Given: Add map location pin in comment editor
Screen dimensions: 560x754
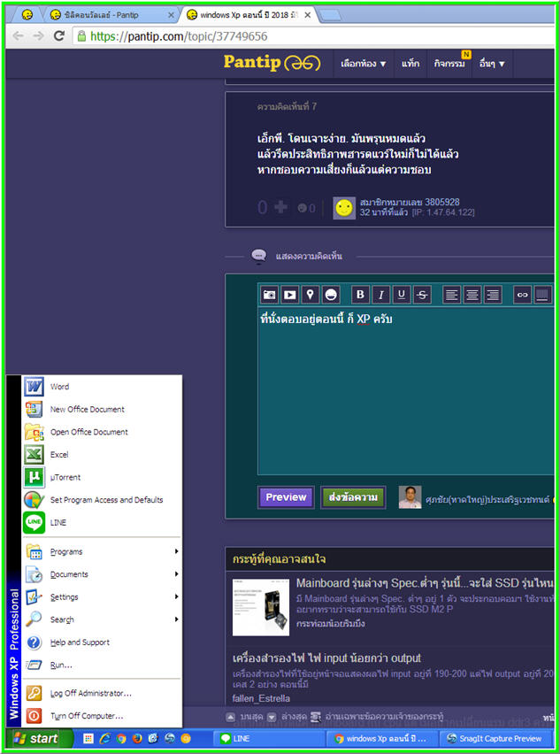Looking at the screenshot, I should coord(310,295).
